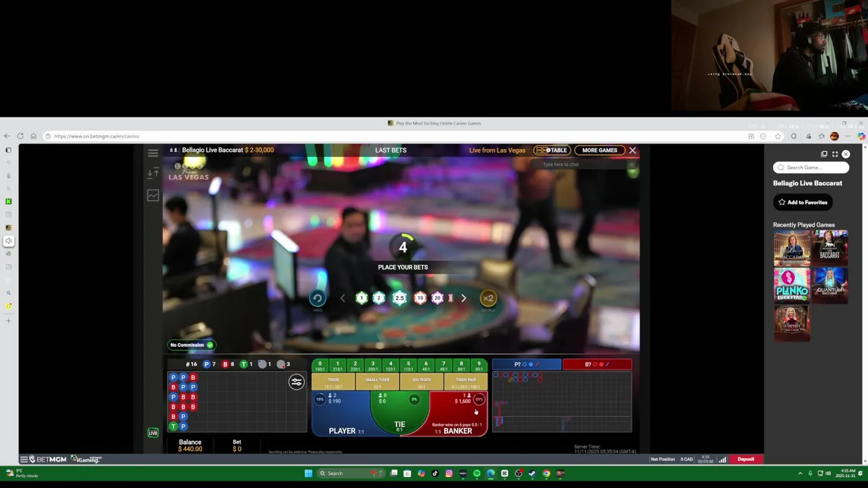Open roadmap settings sliders icon
868x488 pixels.
click(x=296, y=382)
